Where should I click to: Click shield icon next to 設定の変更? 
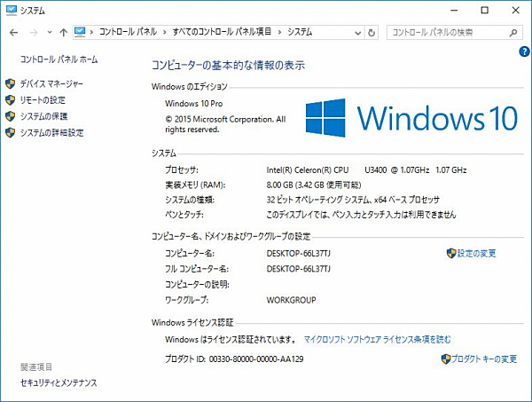451,253
